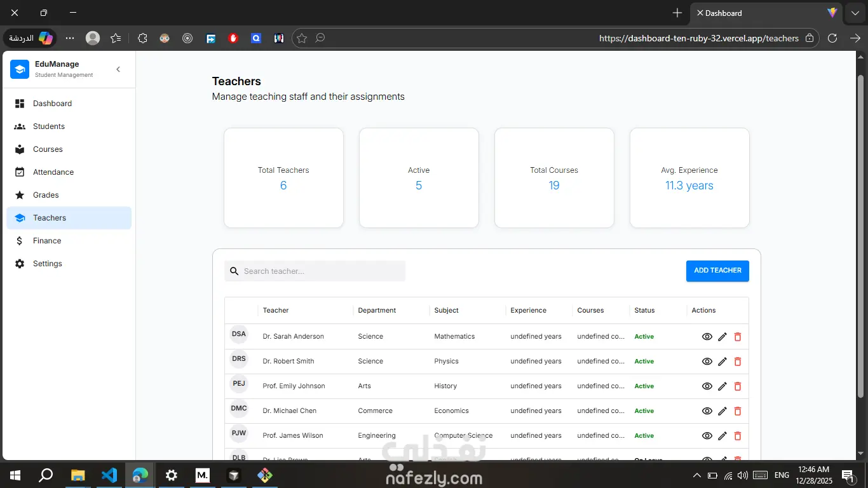Click the EduManage graduation cap logo
The image size is (868, 488).
(x=20, y=69)
